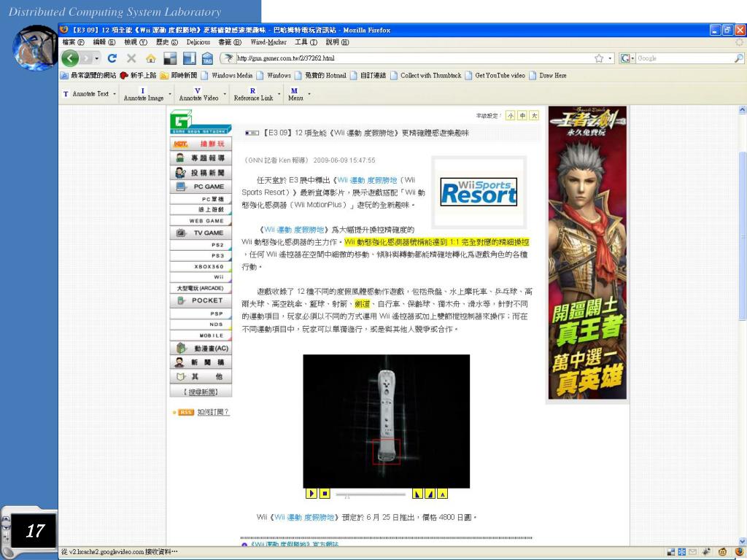Click the site identity bird icon in address bar
The width and height of the screenshot is (747, 560).
click(228, 58)
